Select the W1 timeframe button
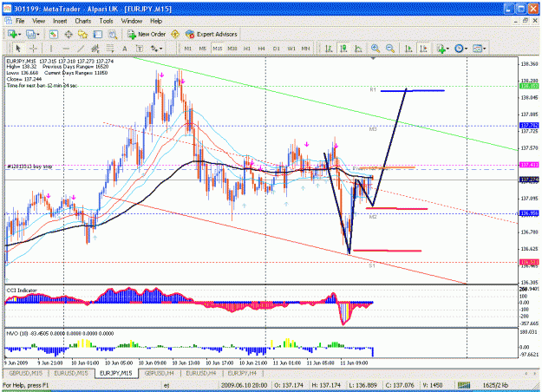The width and height of the screenshot is (542, 392). (x=291, y=49)
